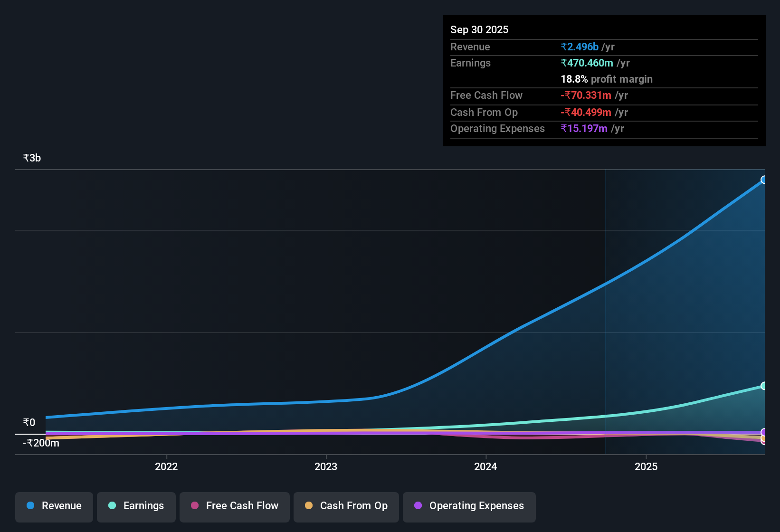Click the teal Earnings legend dot
Viewport: 780px width, 532px height.
coord(112,505)
